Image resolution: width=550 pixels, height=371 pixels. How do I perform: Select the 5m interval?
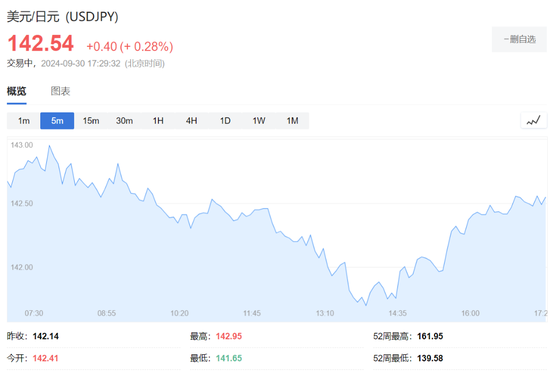coord(57,121)
